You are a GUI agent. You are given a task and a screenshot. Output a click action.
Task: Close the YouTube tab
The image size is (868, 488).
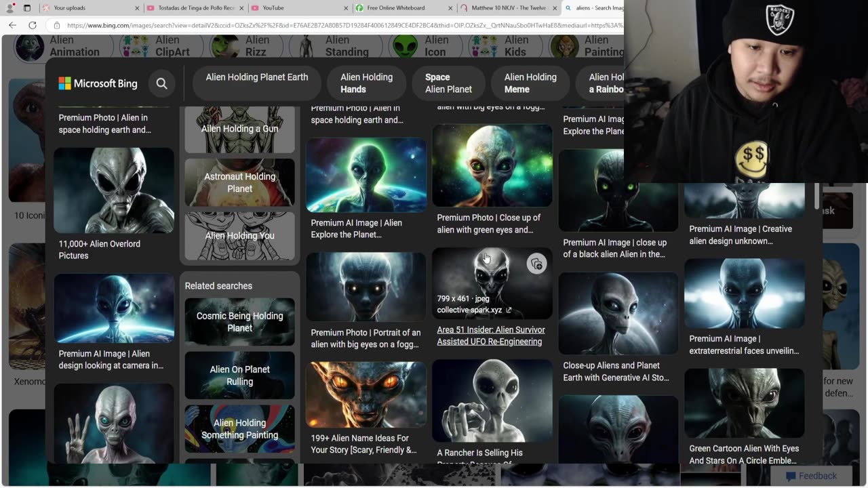[346, 8]
